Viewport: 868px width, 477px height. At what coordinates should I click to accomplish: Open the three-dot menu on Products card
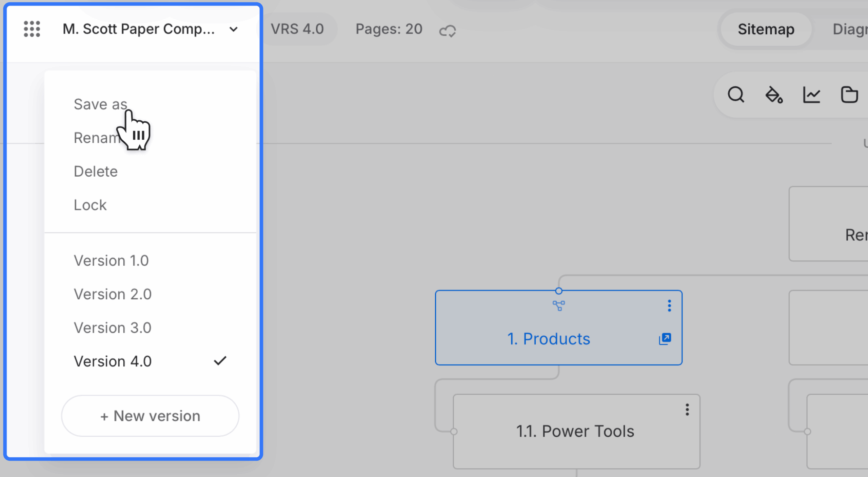(x=669, y=305)
